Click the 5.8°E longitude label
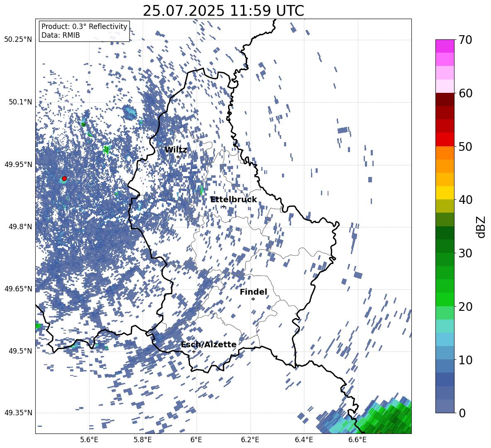 (x=143, y=440)
